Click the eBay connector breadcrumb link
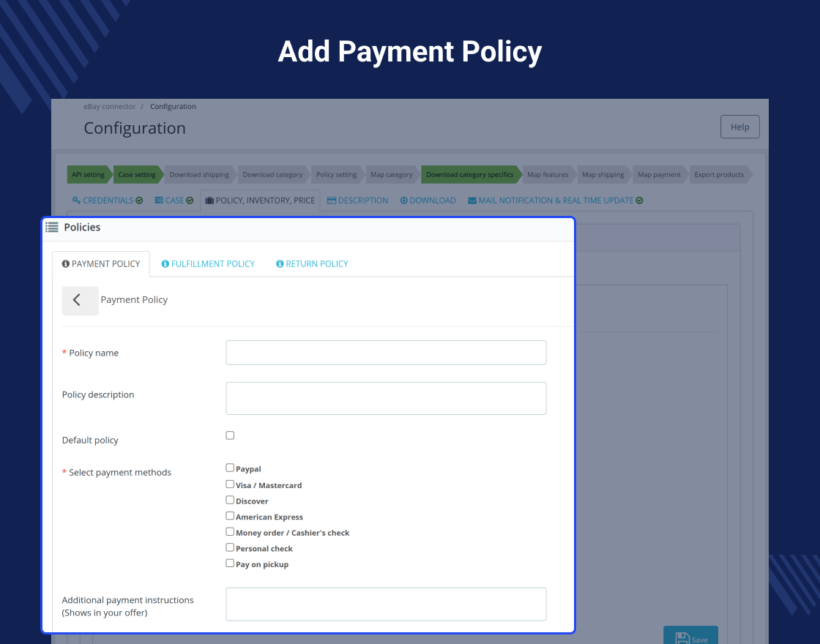Viewport: 820px width, 644px height. click(109, 107)
